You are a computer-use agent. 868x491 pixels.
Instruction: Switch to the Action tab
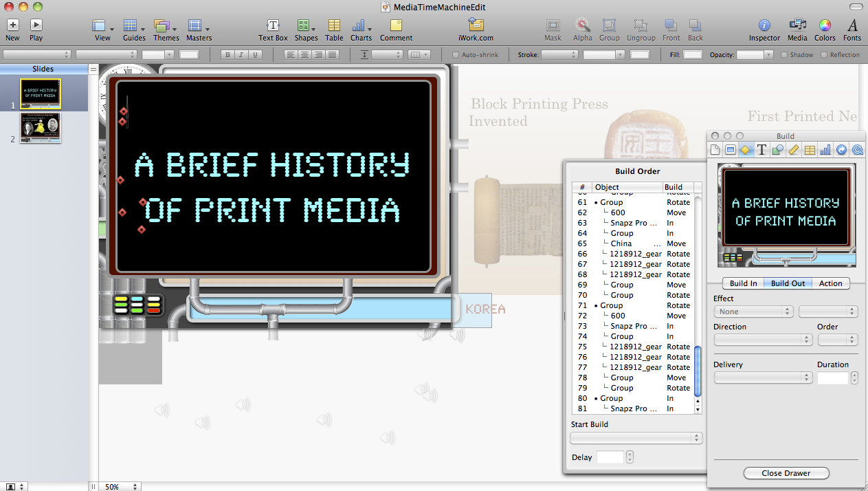coord(830,283)
